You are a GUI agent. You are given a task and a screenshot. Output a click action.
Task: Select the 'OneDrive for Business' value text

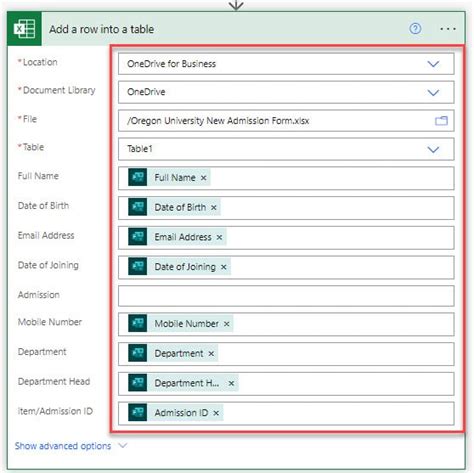[x=171, y=64]
